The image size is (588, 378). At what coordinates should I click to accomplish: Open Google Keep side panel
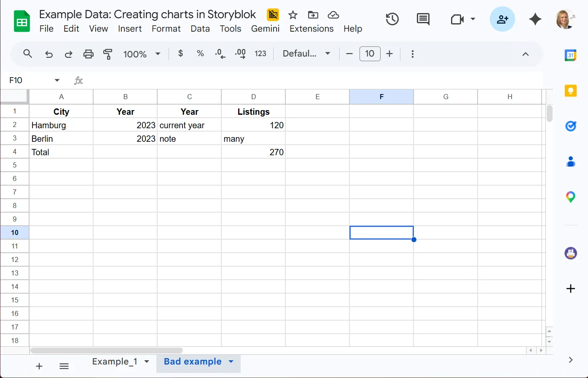[571, 91]
